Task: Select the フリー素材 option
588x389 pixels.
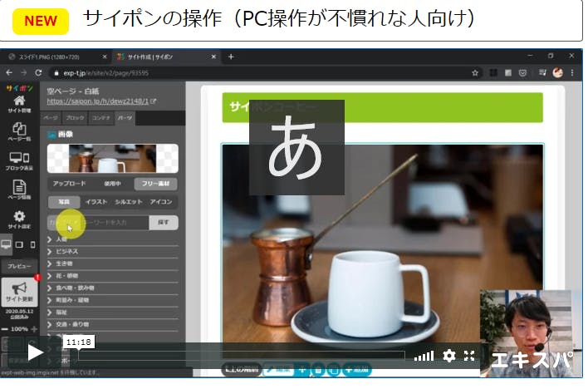Action: (155, 184)
